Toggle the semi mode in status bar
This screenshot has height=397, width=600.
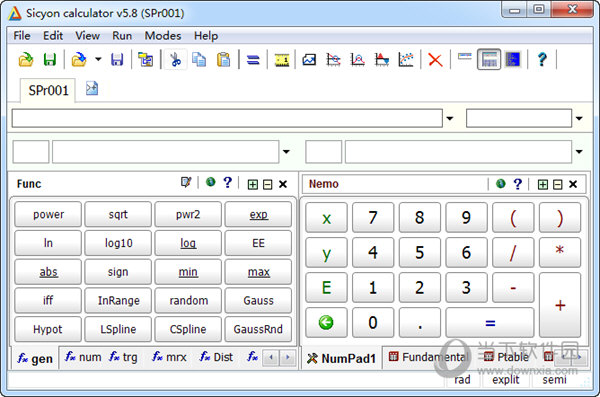pos(554,380)
